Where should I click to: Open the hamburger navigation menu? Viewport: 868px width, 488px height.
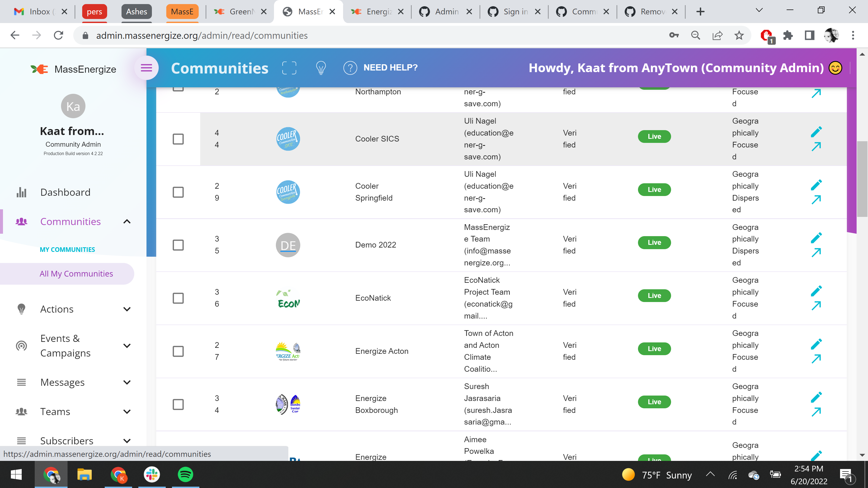146,68
